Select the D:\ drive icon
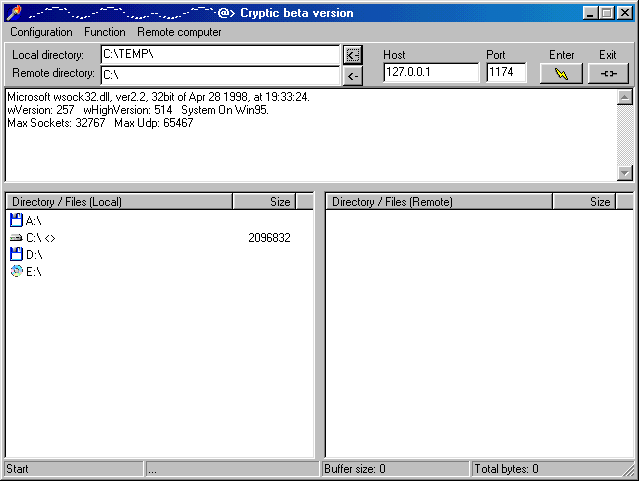Image resolution: width=639 pixels, height=481 pixels. (16, 255)
